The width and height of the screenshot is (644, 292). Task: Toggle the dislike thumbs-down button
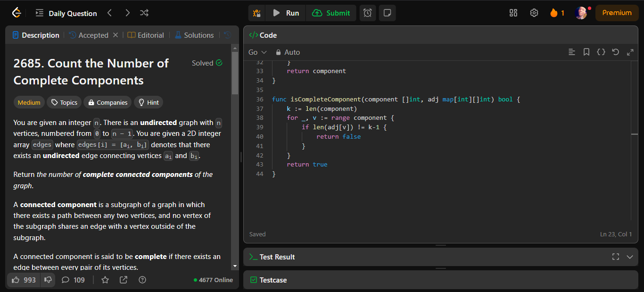pyautogui.click(x=48, y=280)
